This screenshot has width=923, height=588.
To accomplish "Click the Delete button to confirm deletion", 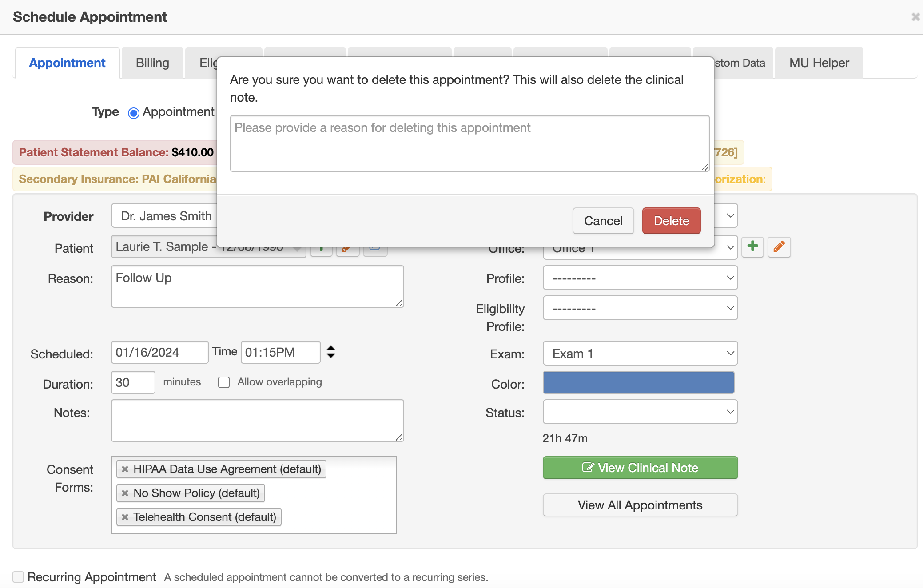I will (x=671, y=220).
